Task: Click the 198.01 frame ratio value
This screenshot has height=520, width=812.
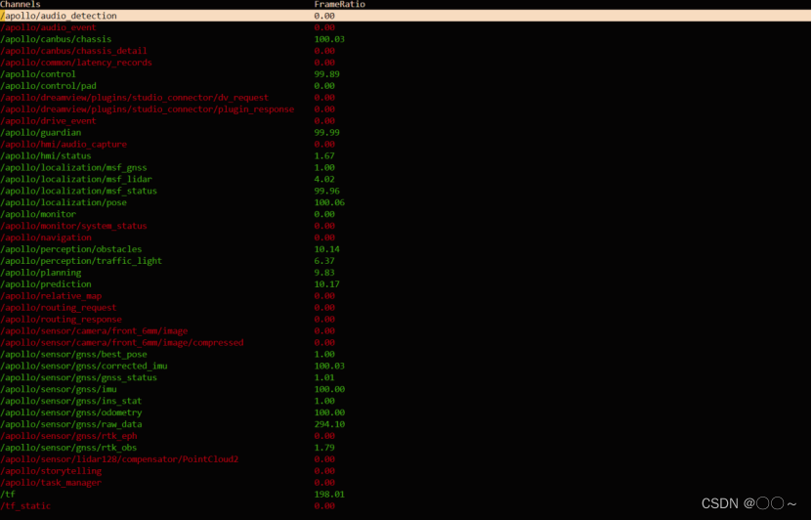Action: 329,495
